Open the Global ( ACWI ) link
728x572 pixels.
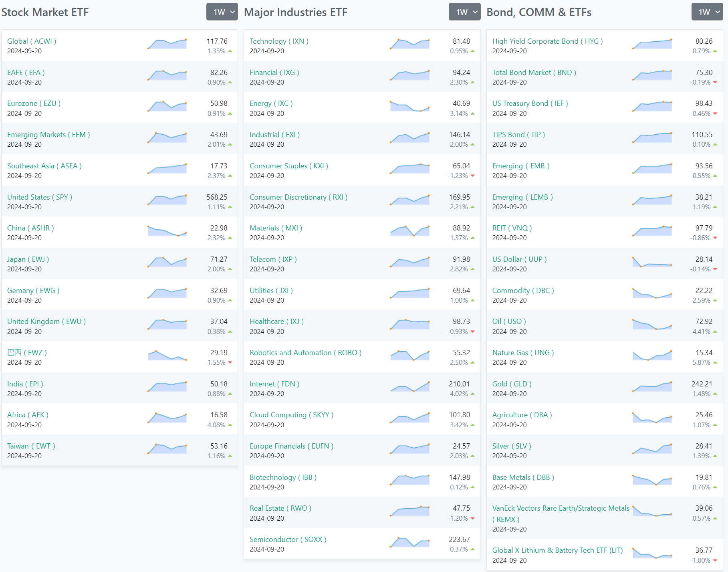click(32, 41)
